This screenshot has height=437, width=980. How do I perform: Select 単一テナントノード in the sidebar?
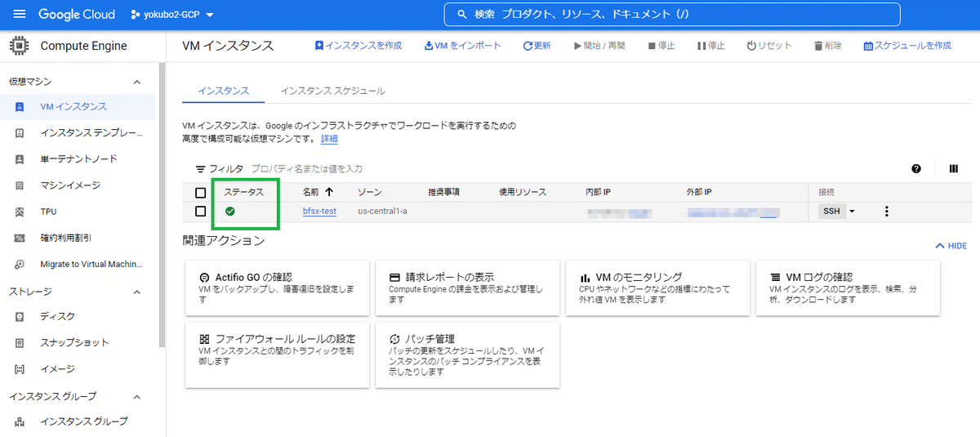pos(78,159)
